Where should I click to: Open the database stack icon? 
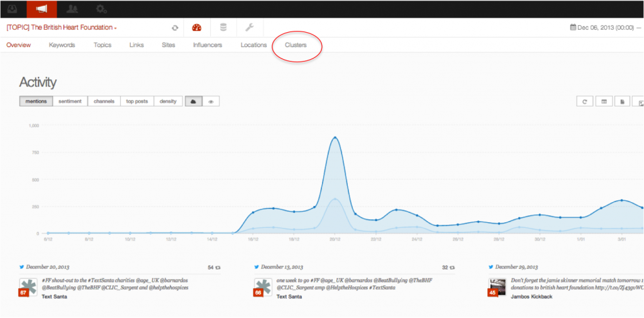coord(223,28)
